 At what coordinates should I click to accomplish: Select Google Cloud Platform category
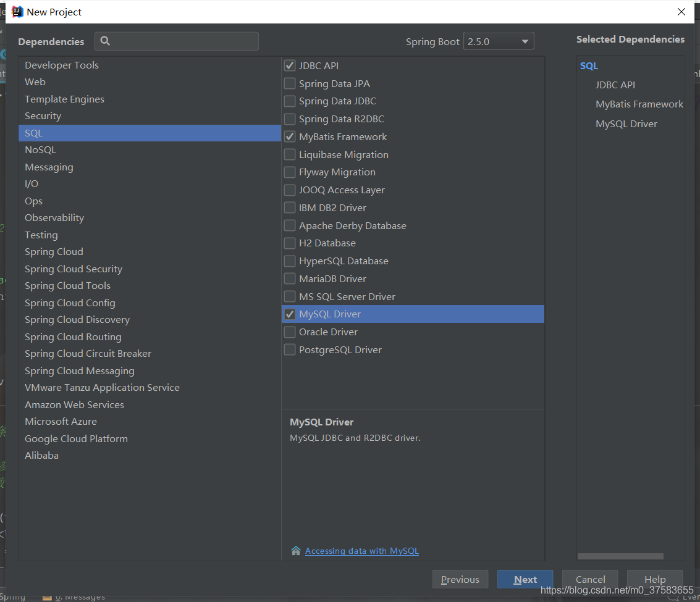click(150, 438)
